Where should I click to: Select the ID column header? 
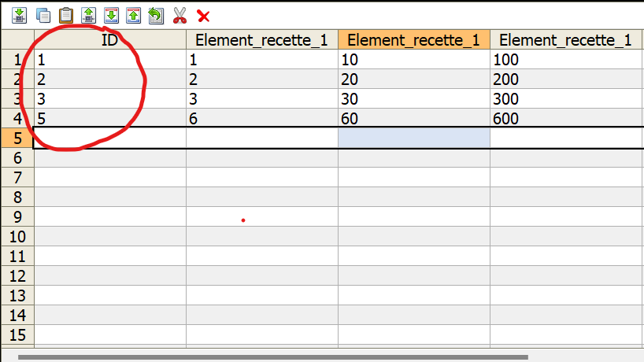click(x=110, y=40)
